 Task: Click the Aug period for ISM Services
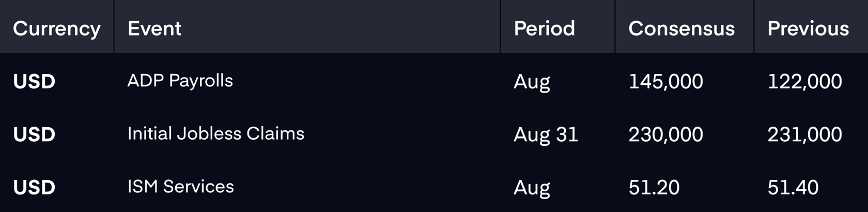click(x=532, y=189)
